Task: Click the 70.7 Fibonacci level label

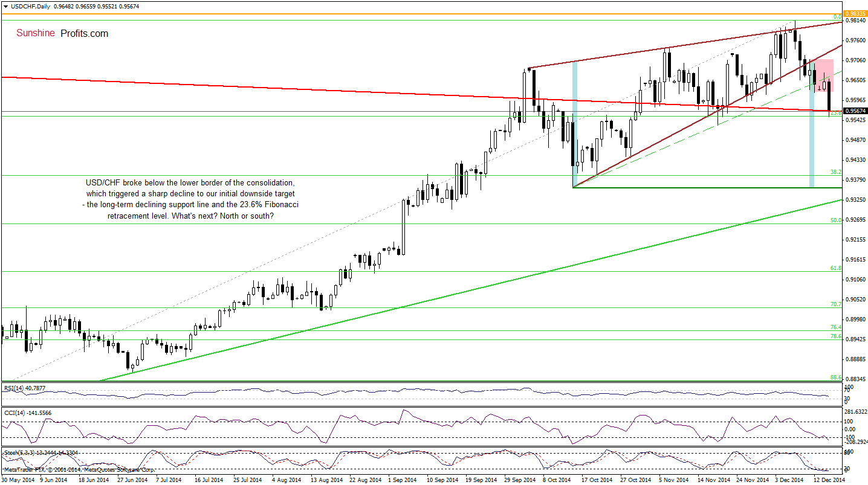Action: 836,304
